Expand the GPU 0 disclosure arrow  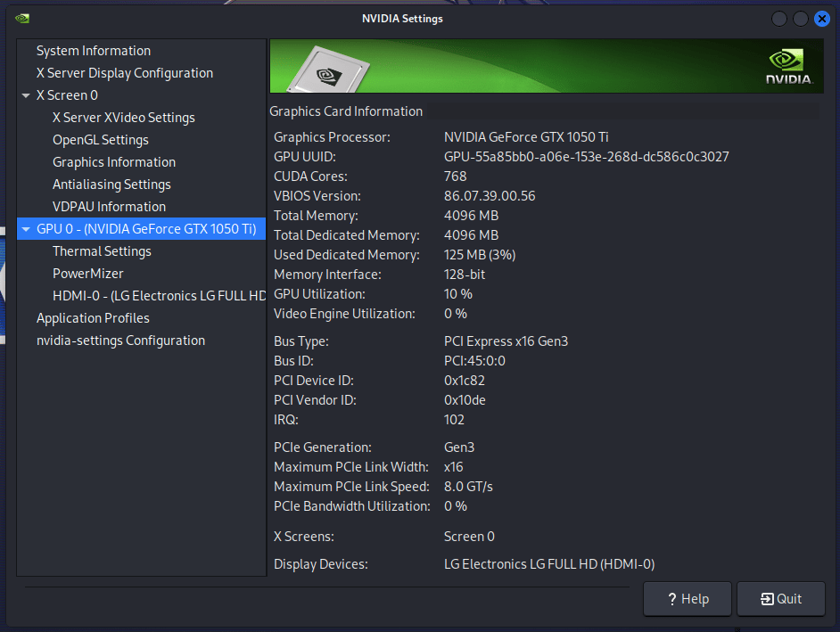click(26, 228)
